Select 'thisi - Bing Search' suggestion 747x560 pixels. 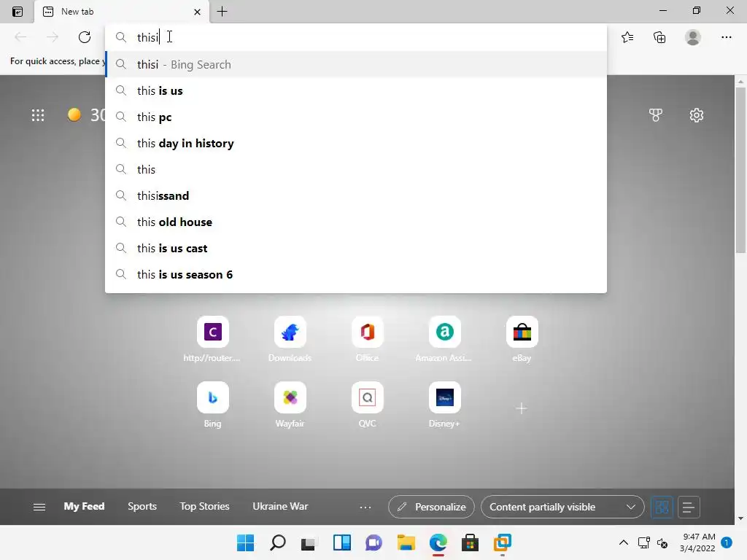pyautogui.click(x=356, y=64)
